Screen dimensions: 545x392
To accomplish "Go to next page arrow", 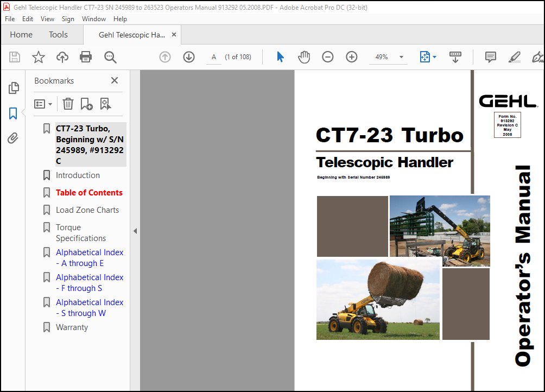I will [x=189, y=57].
